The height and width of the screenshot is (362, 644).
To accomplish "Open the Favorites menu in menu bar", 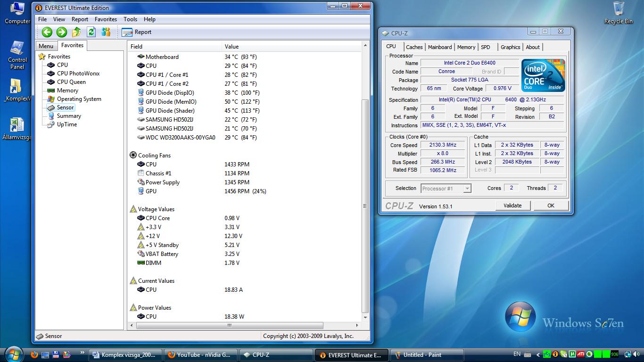I will [106, 19].
